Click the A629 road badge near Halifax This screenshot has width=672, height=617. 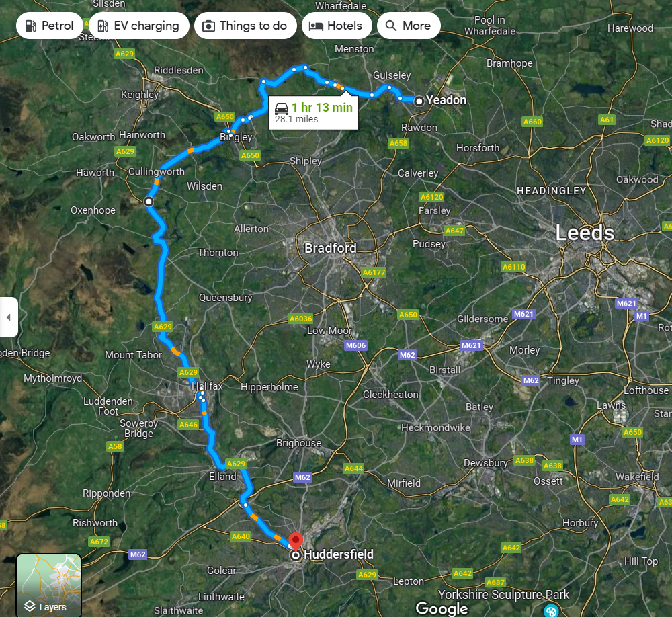(x=189, y=372)
